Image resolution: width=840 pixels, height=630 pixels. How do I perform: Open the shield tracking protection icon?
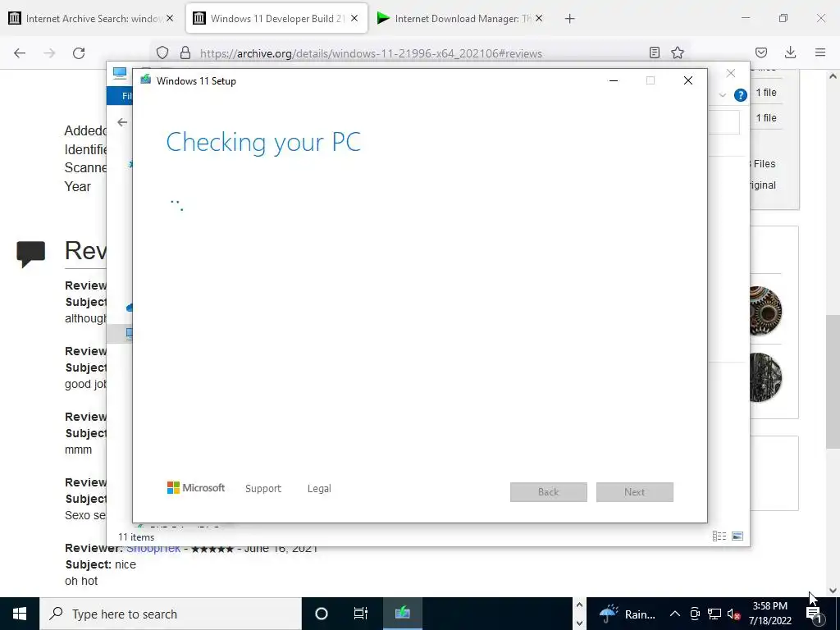pos(162,52)
